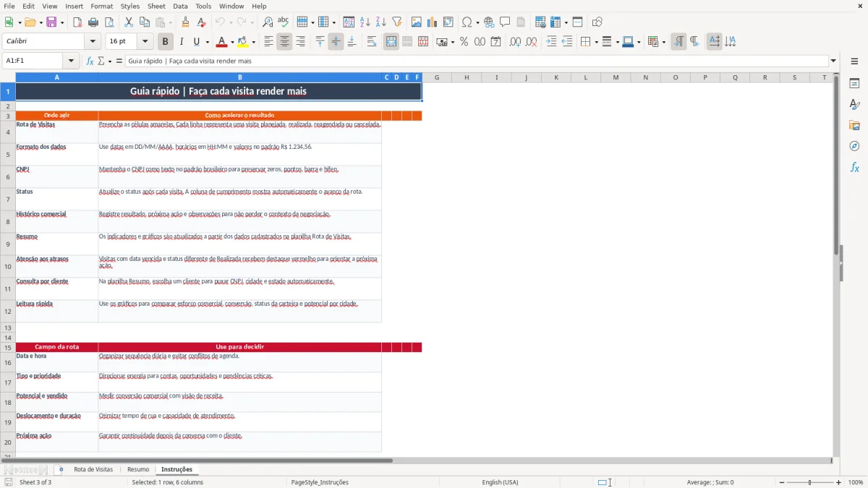Toggle Print Preview
The image size is (868, 488).
108,22
